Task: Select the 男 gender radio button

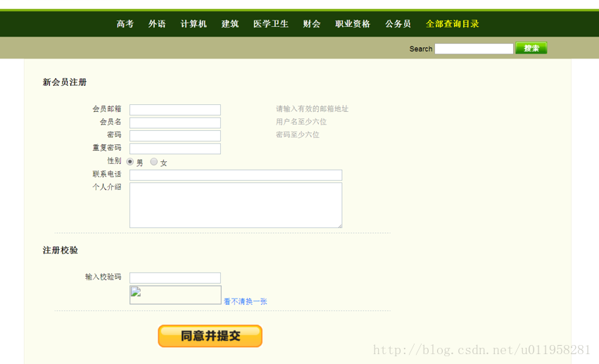Action: click(130, 161)
